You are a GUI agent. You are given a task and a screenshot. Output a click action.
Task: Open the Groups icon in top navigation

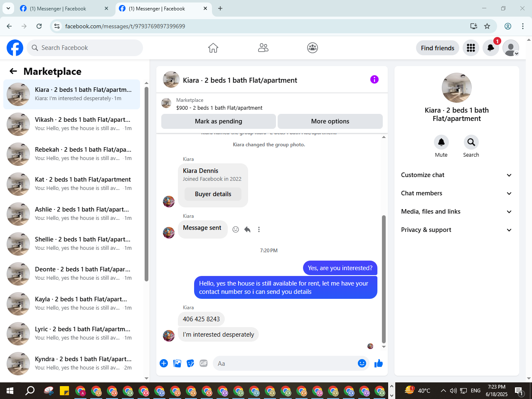coord(313,48)
